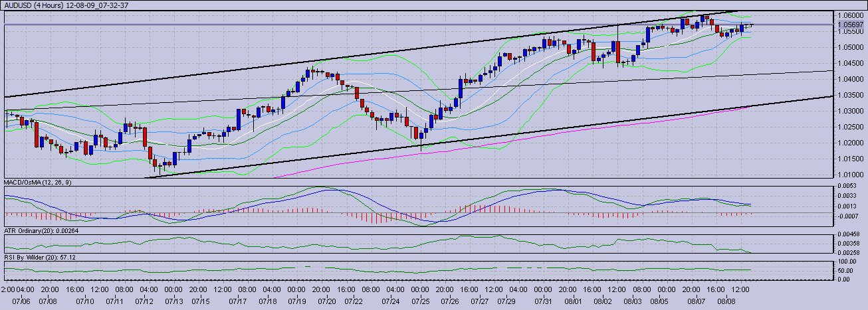The width and height of the screenshot is (868, 310).
Task: Click the 07/31 date label
Action: [x=543, y=301]
